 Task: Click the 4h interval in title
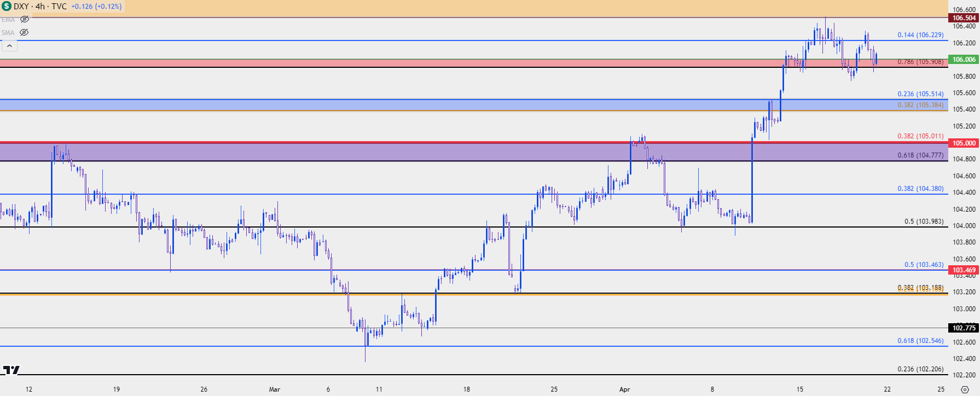40,7
